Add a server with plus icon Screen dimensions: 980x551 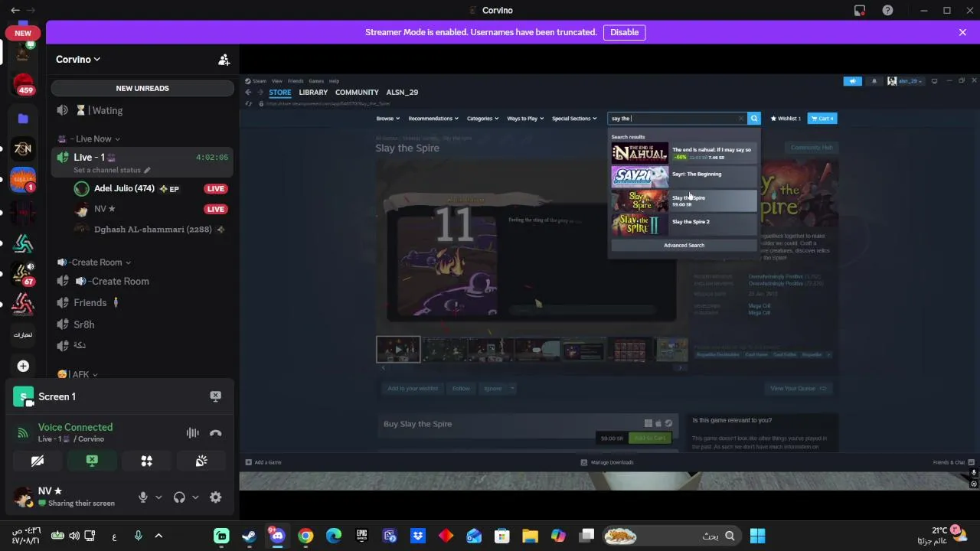tap(23, 366)
